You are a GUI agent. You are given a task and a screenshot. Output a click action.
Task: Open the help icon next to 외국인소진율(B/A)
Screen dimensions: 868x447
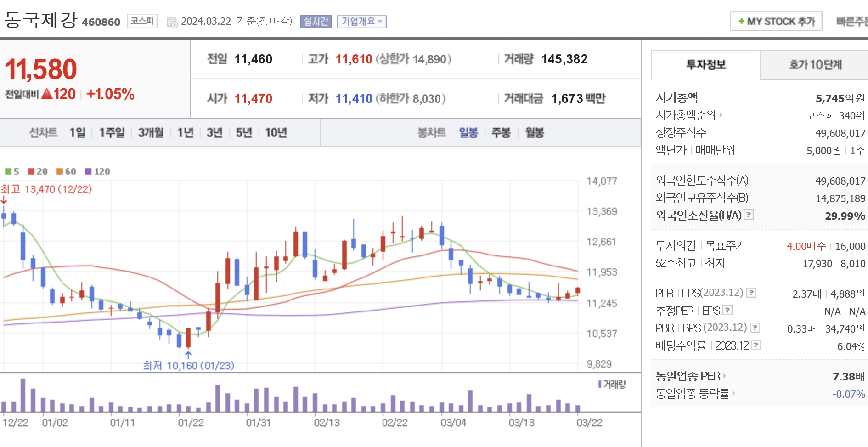click(749, 215)
